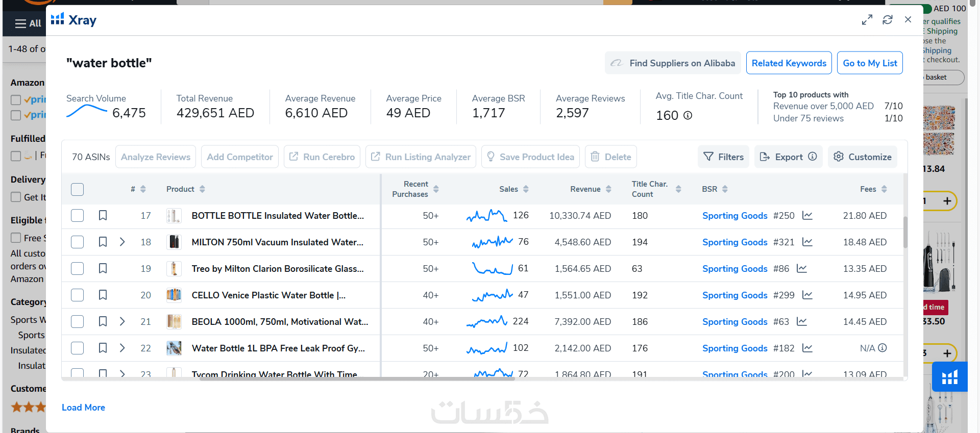Click Save Product Idea button
Screen dimensions: 980x433
click(530, 157)
